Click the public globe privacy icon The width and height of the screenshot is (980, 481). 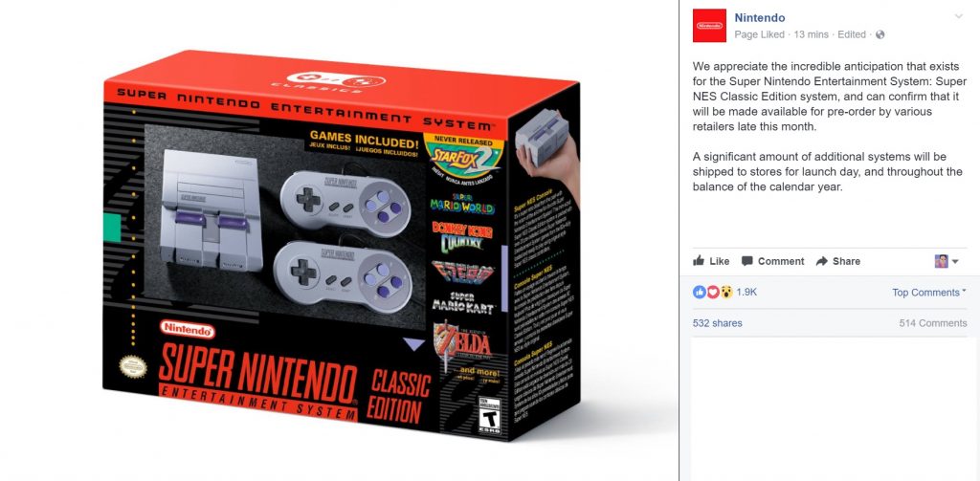[880, 35]
